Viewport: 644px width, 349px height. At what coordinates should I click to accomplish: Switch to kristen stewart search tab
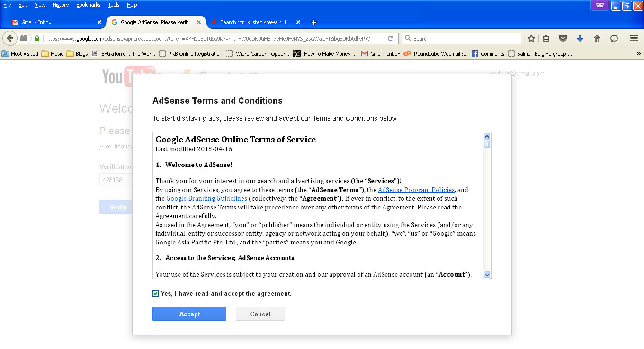(x=255, y=22)
